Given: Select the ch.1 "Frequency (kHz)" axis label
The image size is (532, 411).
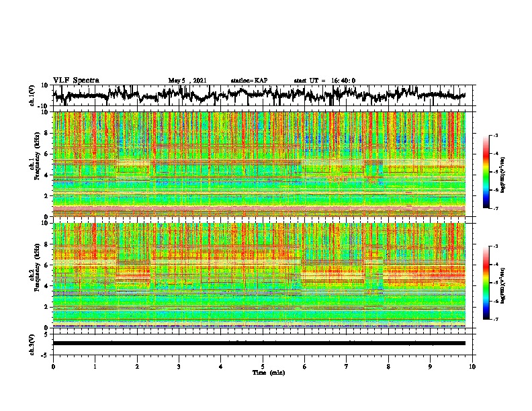Looking at the screenshot, I should pyautogui.click(x=37, y=156).
